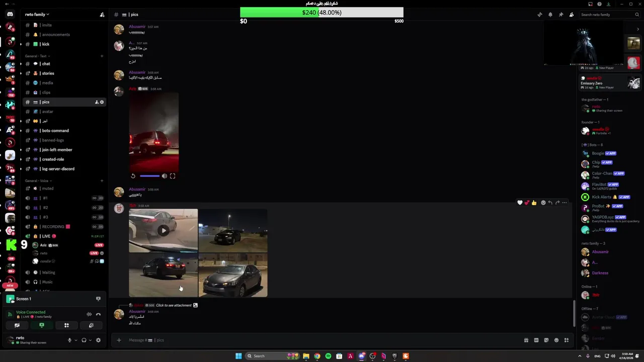
Task: Open the message more options ellipsis
Action: click(x=564, y=203)
